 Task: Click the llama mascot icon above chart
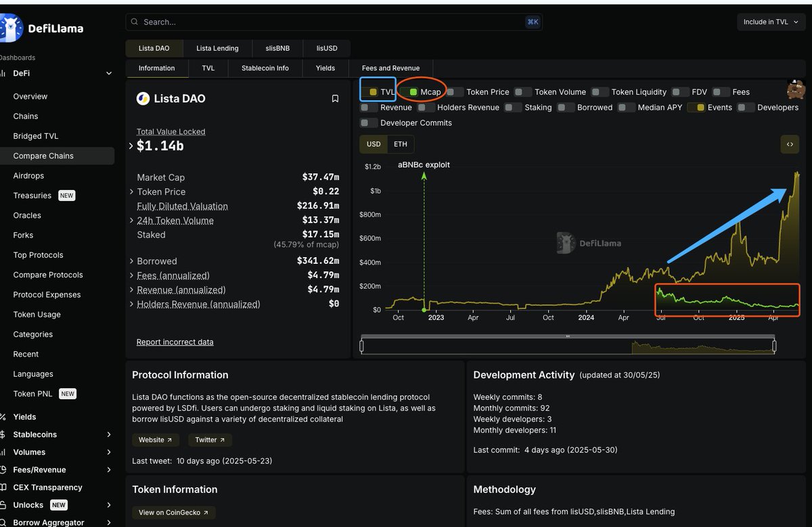796,89
